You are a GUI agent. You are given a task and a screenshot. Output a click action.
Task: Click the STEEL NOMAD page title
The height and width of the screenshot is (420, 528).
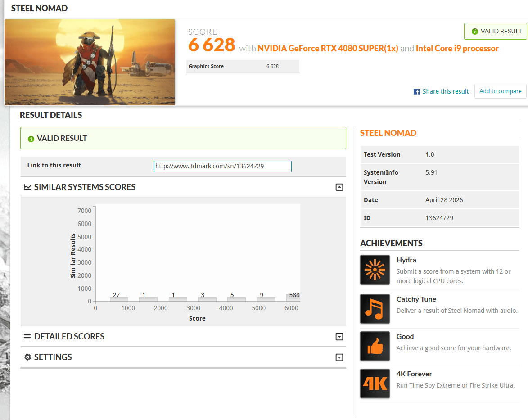tap(39, 9)
